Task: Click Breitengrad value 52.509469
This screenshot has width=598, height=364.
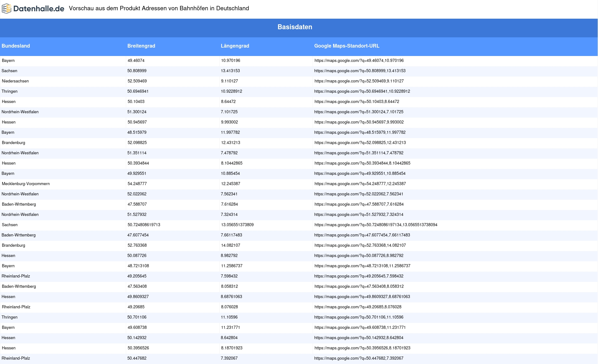Action: pyautogui.click(x=137, y=81)
